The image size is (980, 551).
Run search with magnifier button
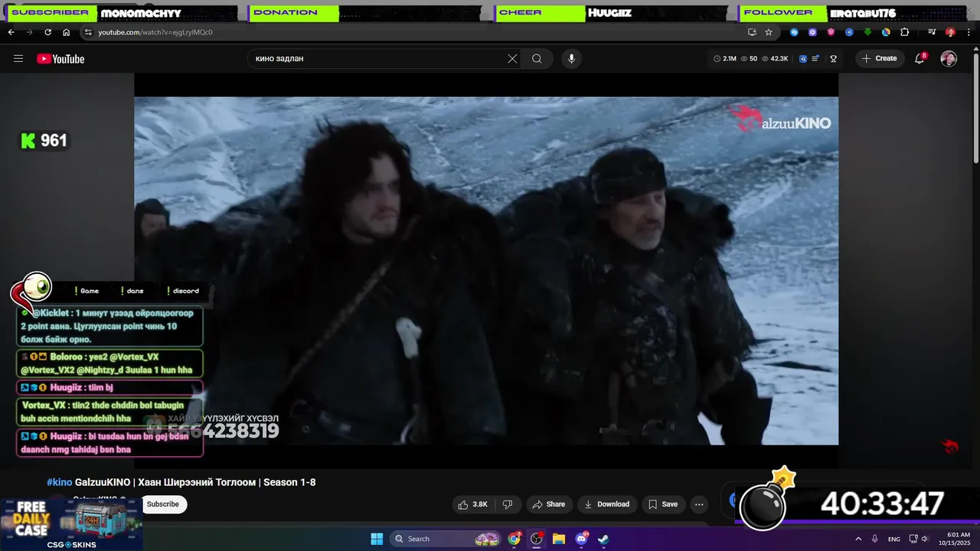coord(537,59)
